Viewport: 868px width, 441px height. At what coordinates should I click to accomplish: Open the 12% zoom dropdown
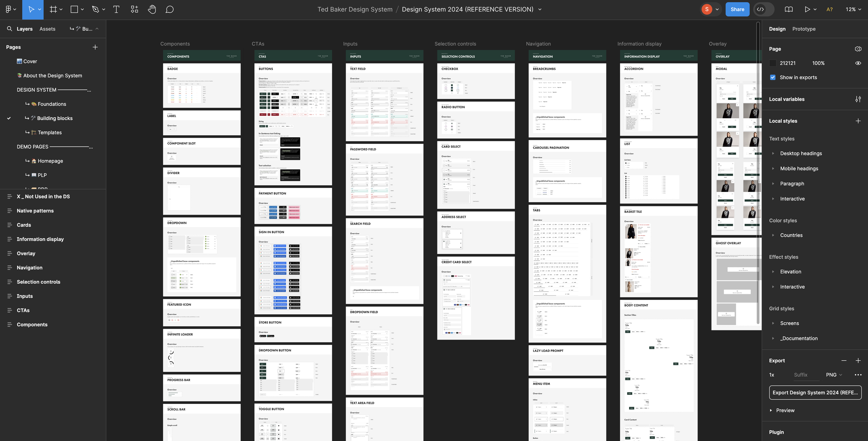(853, 9)
